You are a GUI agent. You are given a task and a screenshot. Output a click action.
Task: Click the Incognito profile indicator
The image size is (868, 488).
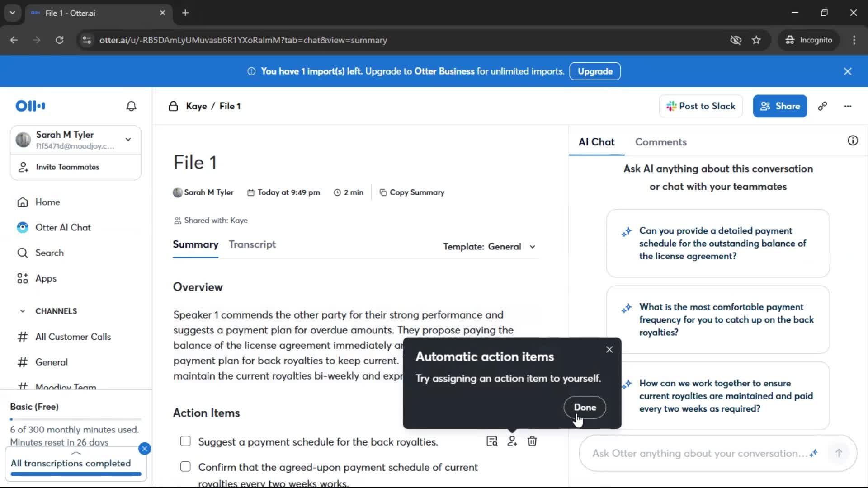[808, 40]
